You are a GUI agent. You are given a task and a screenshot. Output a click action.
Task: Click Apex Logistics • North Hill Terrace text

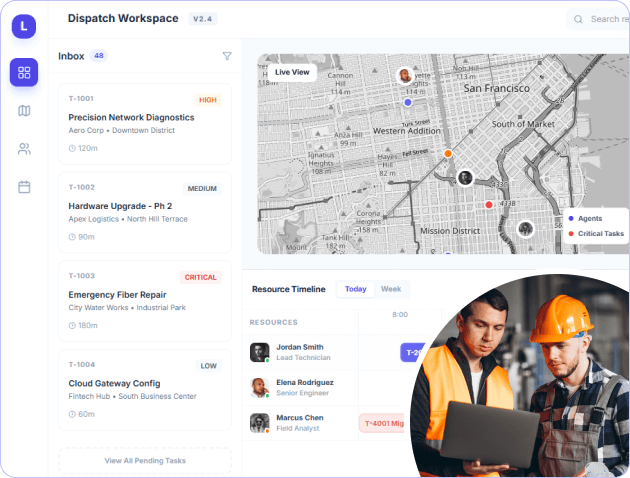[x=128, y=219]
